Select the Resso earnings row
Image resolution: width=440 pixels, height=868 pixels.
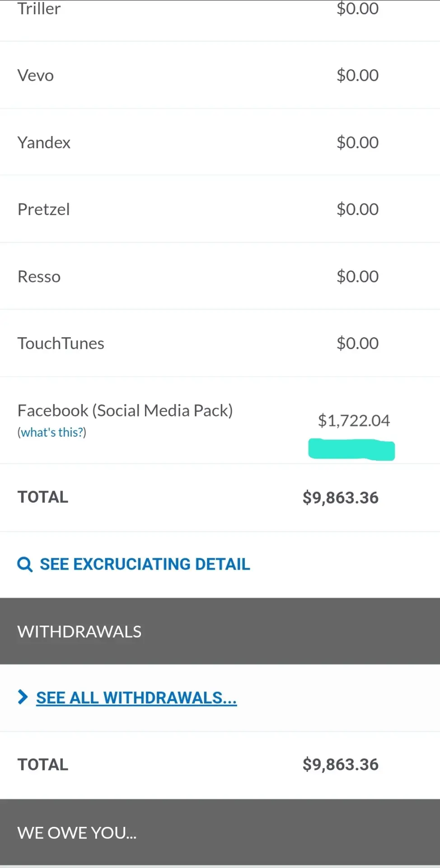tap(220, 276)
